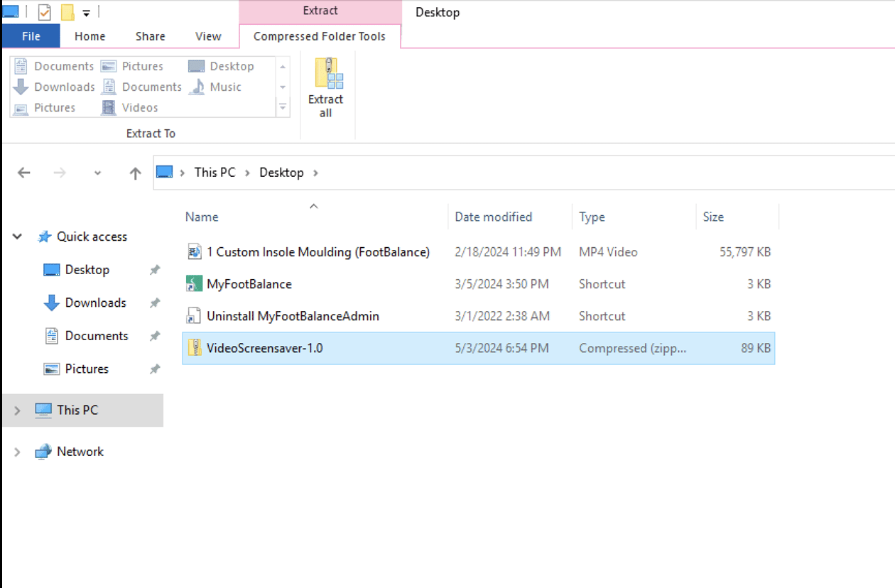This screenshot has width=895, height=588.
Task: Click the New folder quick access icon
Action: pyautogui.click(x=66, y=11)
